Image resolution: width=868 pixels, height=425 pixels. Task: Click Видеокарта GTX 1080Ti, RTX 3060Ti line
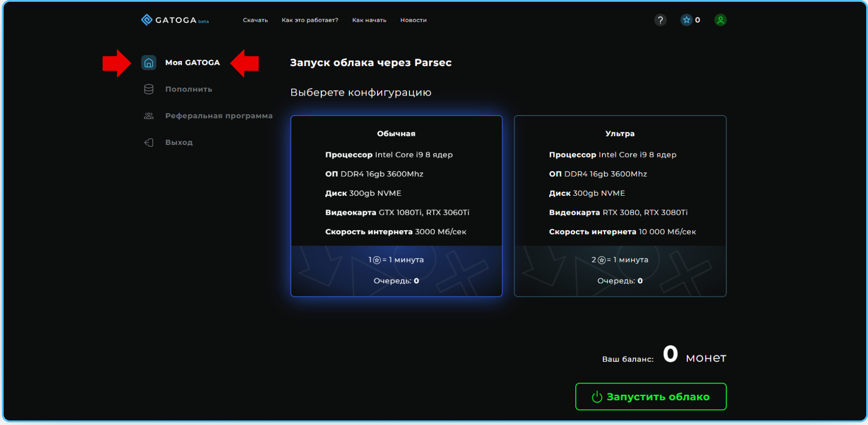pos(397,212)
